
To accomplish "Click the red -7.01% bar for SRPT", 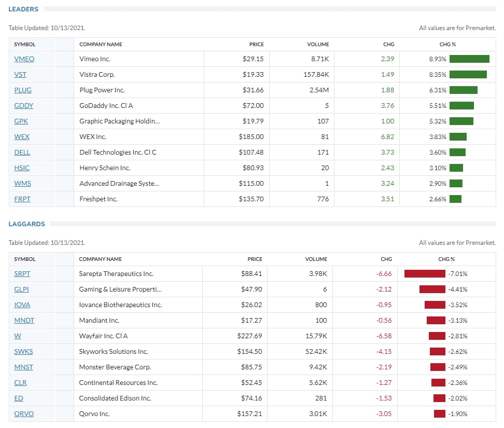I will (x=425, y=273).
